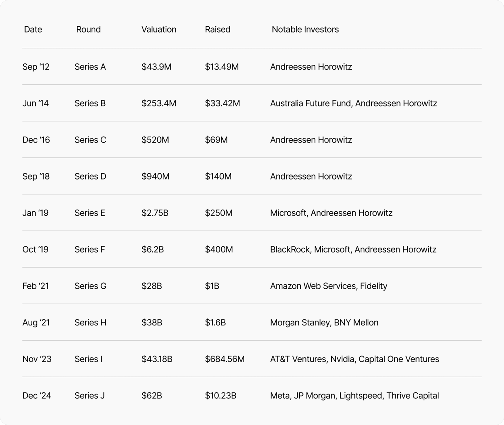Click the Raised column header
The image size is (504, 425).
pyautogui.click(x=218, y=30)
